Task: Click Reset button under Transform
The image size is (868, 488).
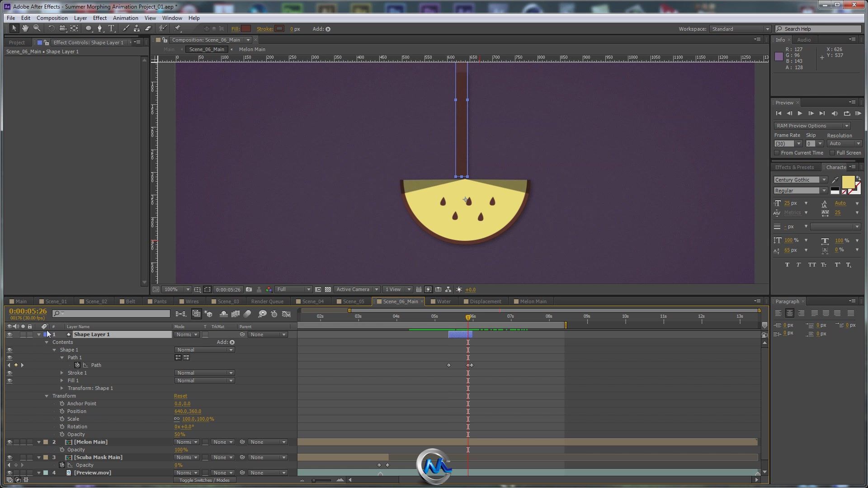Action: [x=180, y=396]
